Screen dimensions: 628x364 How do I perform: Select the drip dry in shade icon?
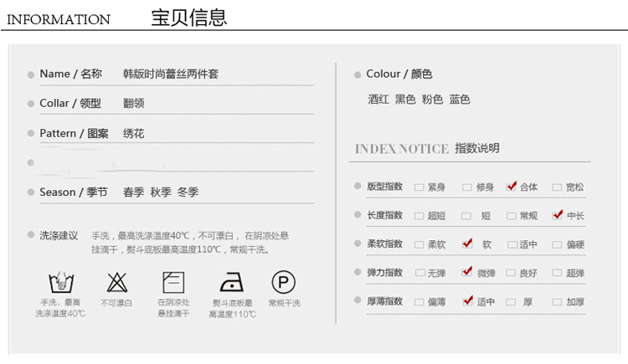point(173,281)
